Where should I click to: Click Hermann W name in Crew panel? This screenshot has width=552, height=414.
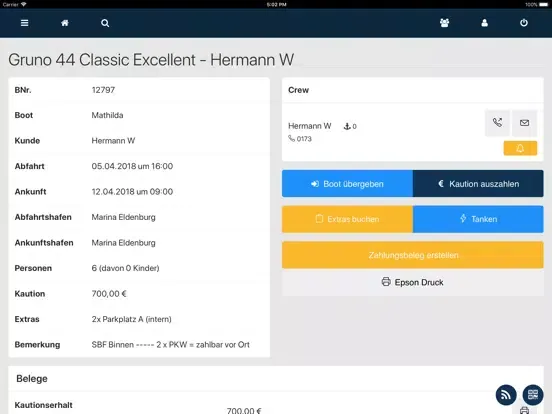coord(310,126)
